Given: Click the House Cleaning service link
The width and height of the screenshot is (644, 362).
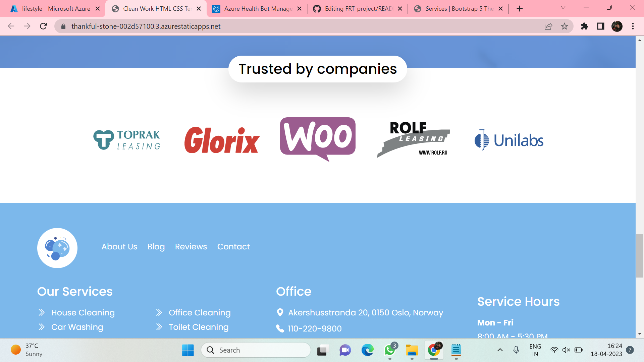Looking at the screenshot, I should click(x=83, y=313).
